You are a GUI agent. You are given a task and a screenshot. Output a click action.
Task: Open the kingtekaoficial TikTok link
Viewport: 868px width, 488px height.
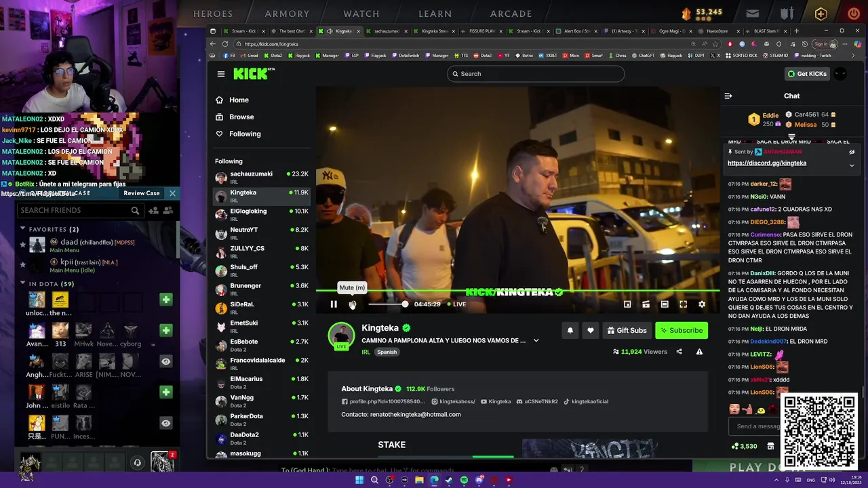(x=586, y=401)
